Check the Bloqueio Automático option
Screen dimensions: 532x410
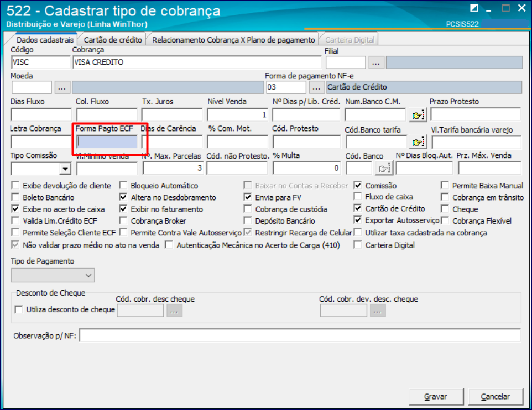click(123, 186)
